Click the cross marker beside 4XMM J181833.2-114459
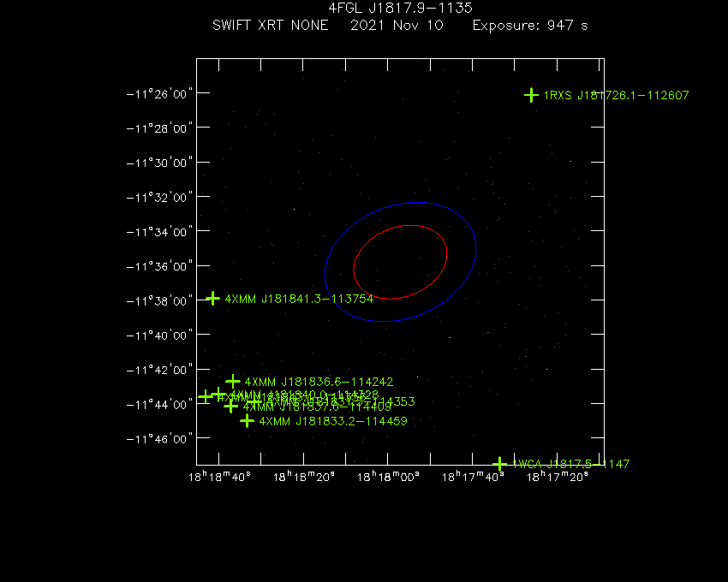The image size is (728, 582). (247, 421)
